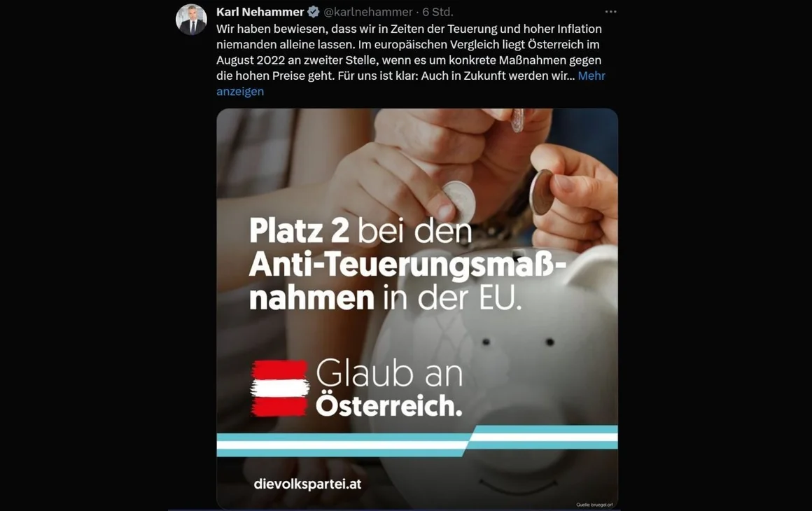The image size is (812, 511).
Task: Click the coin at the image's top edge
Action: point(517,120)
